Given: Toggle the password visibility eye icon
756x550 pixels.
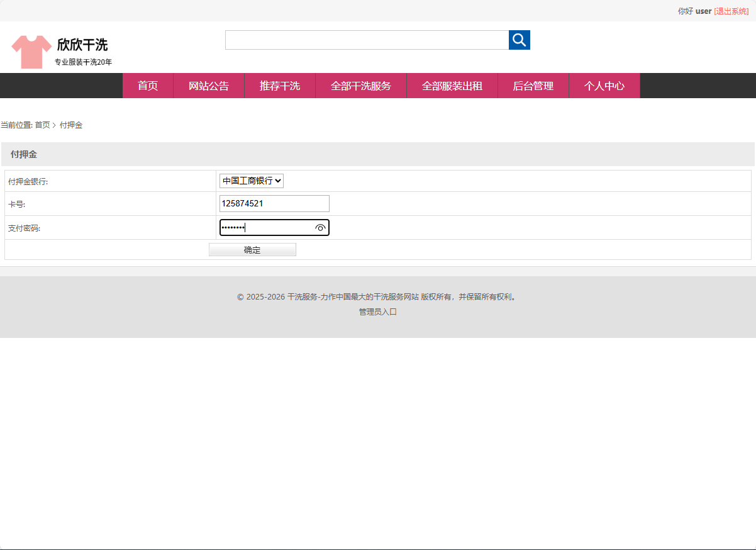Looking at the screenshot, I should pyautogui.click(x=320, y=228).
